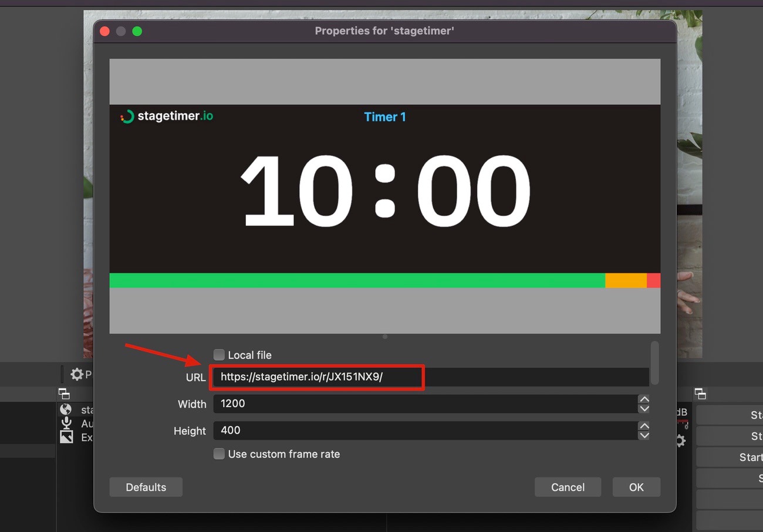
Task: Click the pop-out icon above the Controls panel
Action: click(700, 394)
